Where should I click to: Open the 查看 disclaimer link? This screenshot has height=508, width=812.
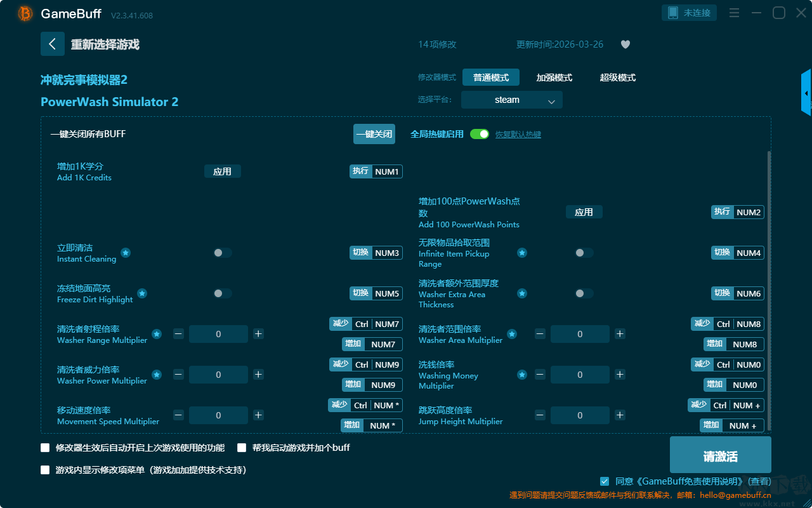(x=760, y=481)
